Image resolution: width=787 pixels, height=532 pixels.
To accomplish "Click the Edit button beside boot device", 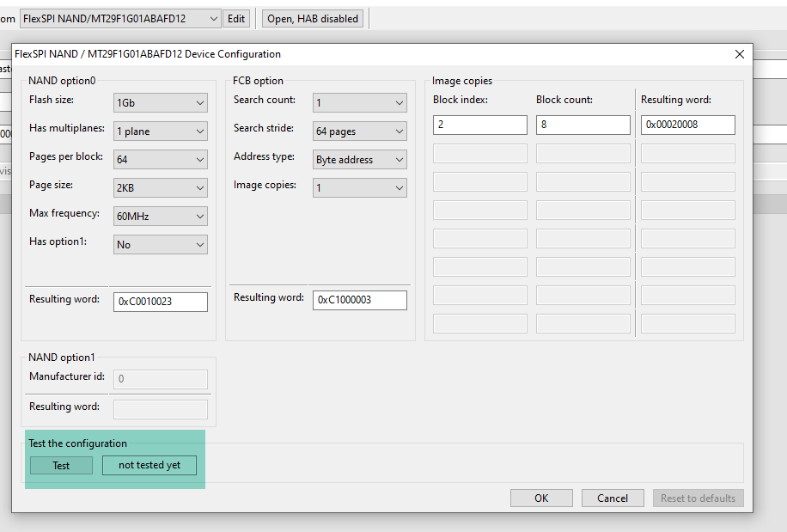I will [235, 18].
